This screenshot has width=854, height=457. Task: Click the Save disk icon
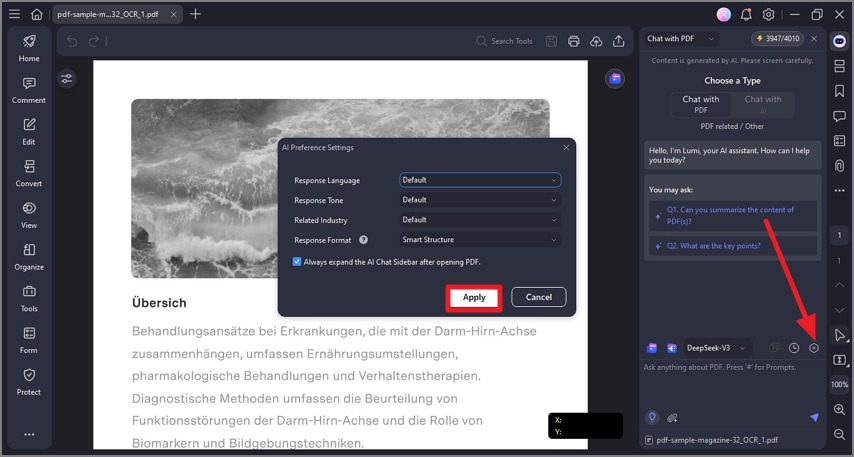551,41
